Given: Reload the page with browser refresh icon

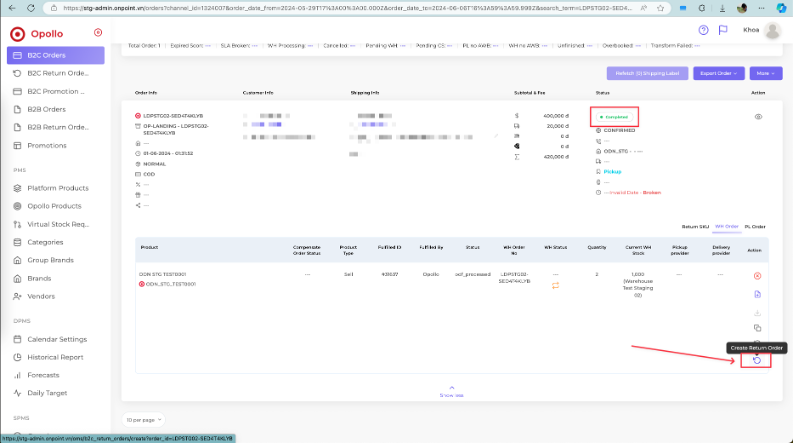Looking at the screenshot, I should coord(31,8).
